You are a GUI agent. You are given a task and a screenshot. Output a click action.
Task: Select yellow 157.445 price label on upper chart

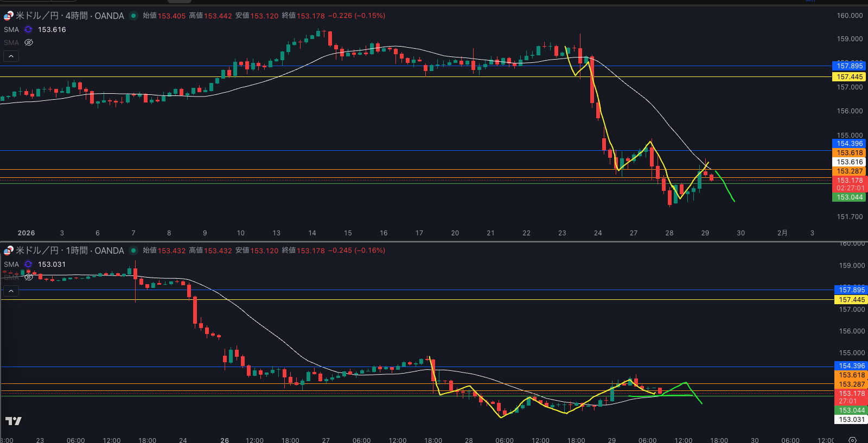click(849, 77)
